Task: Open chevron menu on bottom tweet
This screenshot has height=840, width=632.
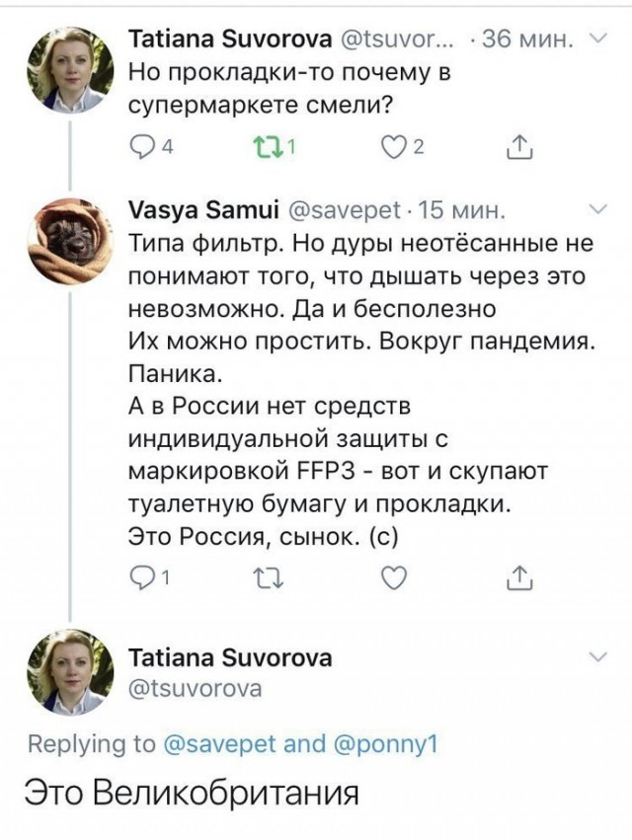Action: tap(598, 656)
